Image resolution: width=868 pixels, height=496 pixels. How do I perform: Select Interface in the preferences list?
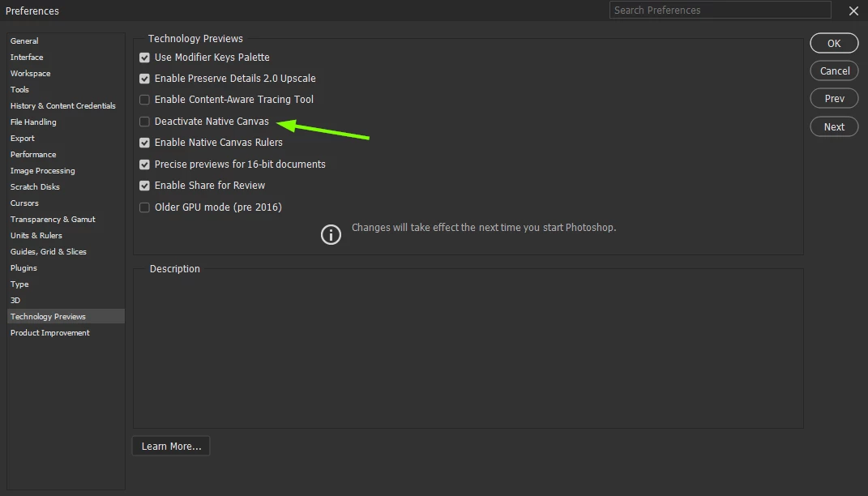click(x=66, y=57)
